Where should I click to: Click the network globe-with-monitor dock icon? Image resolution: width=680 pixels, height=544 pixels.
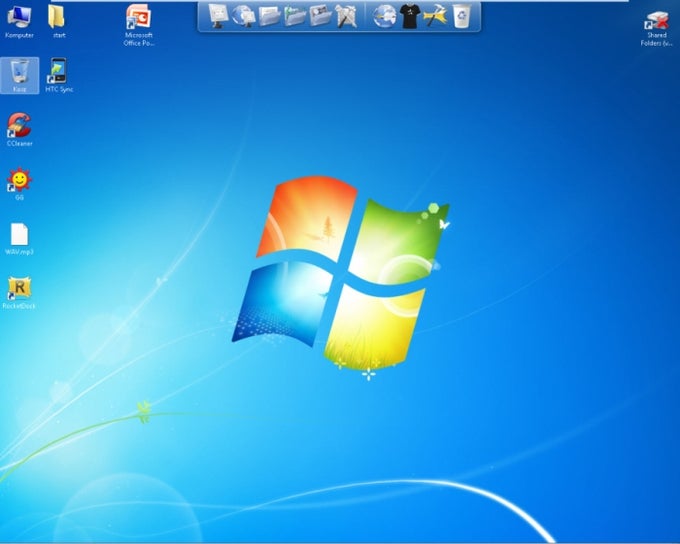(x=244, y=16)
